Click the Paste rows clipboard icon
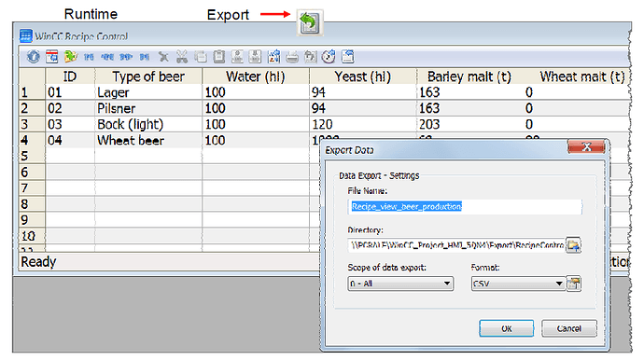Viewport: 644px width, 360px height. coord(219,56)
